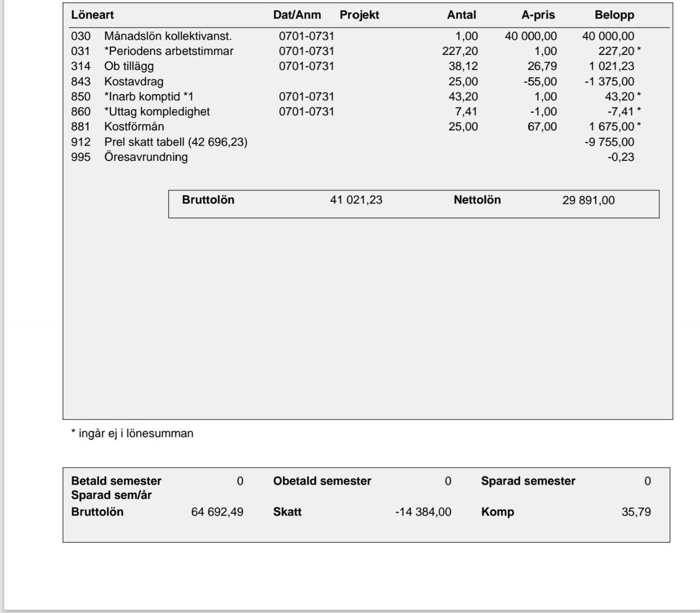Click the code 995
Image resolution: width=700 pixels, height=613 pixels.
pos(81,157)
